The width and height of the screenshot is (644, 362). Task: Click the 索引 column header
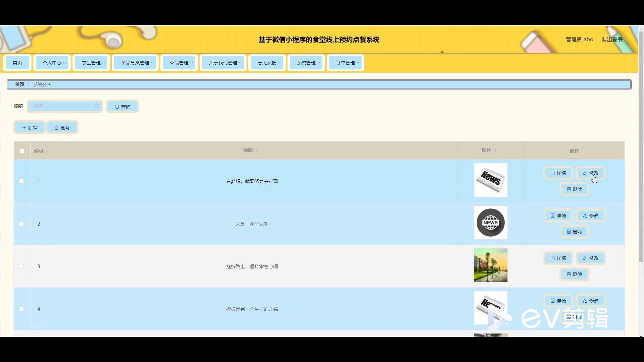(x=39, y=151)
